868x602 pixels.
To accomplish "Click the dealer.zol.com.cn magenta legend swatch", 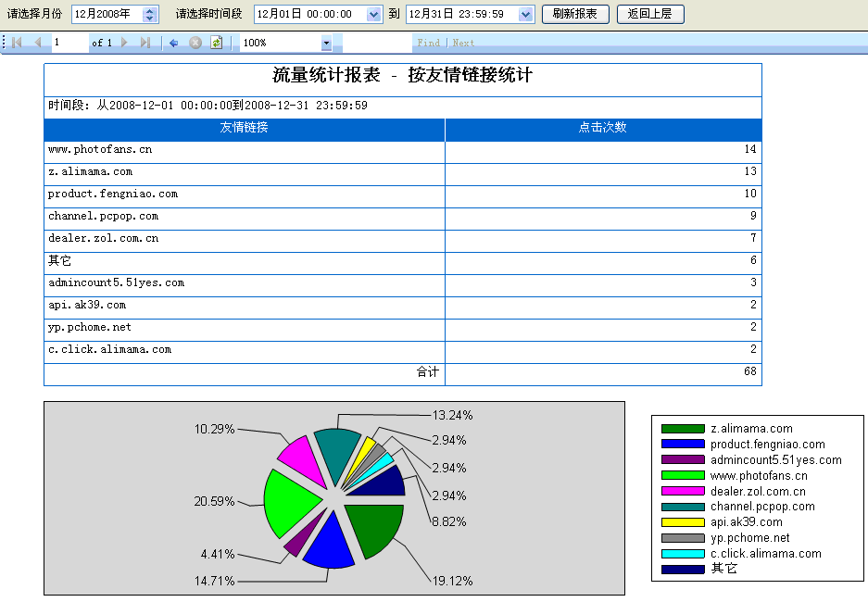I will [x=682, y=491].
